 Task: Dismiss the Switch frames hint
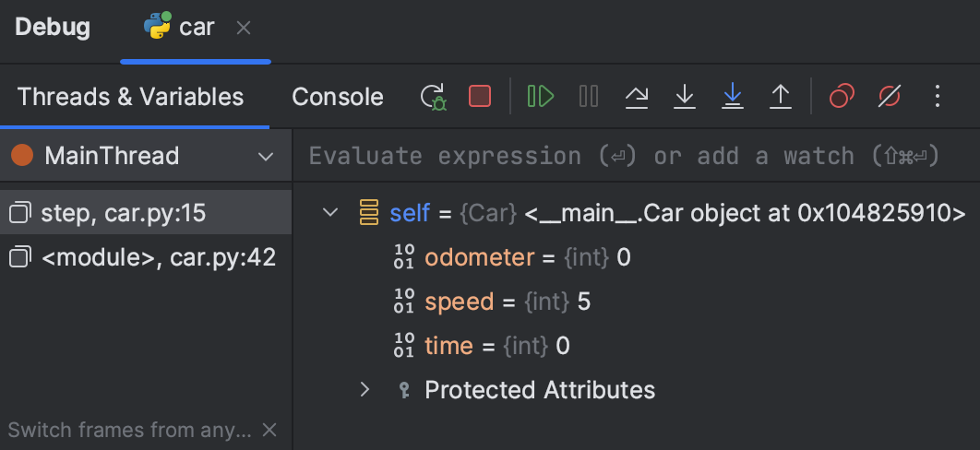pos(269,430)
